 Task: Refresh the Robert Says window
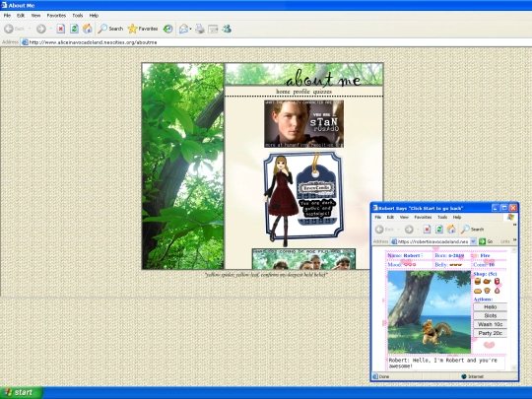click(439, 230)
